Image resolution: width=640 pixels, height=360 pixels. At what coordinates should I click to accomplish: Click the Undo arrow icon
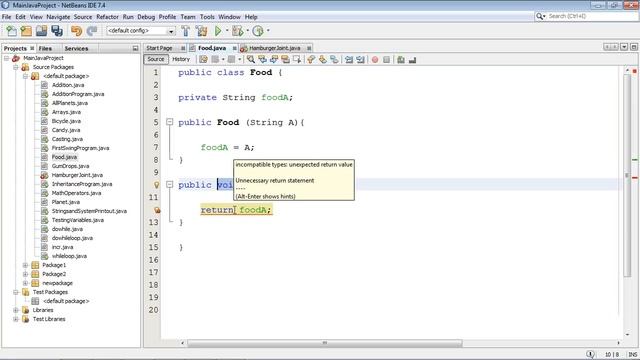pyautogui.click(x=76, y=31)
